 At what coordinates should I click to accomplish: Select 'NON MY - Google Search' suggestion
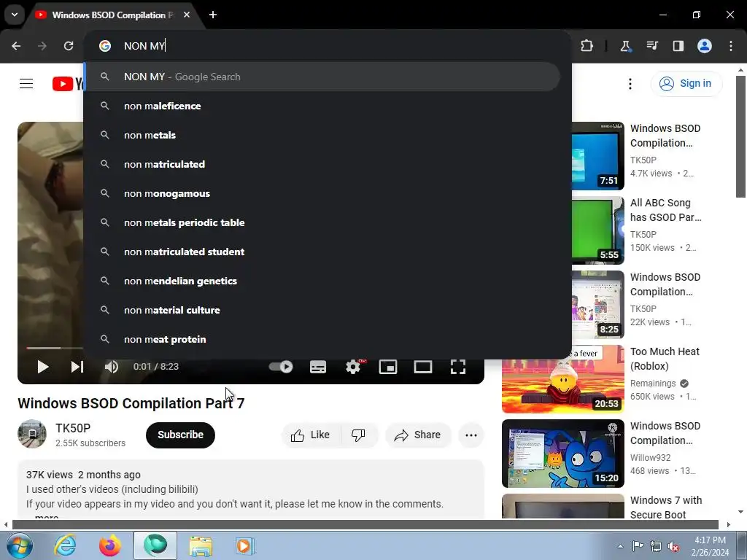tap(322, 77)
